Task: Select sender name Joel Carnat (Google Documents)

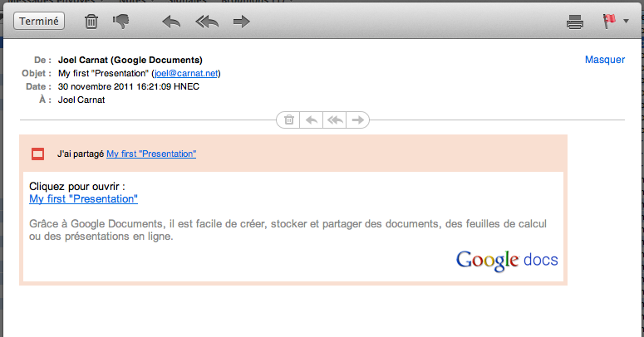Action: point(130,60)
